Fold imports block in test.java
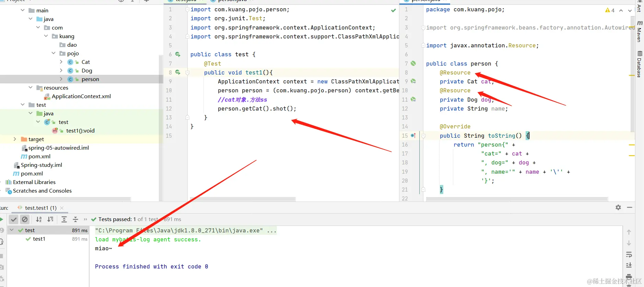644x287 pixels. point(187,10)
